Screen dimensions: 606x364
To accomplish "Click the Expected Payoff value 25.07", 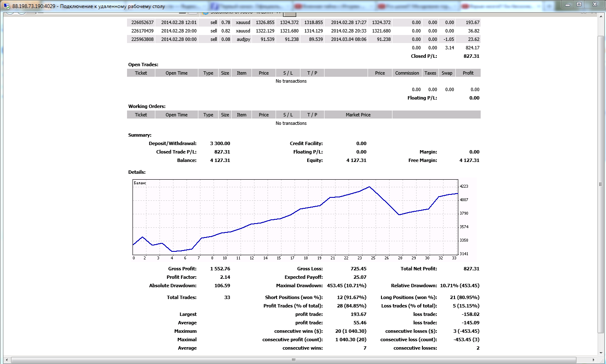I will pos(360,277).
